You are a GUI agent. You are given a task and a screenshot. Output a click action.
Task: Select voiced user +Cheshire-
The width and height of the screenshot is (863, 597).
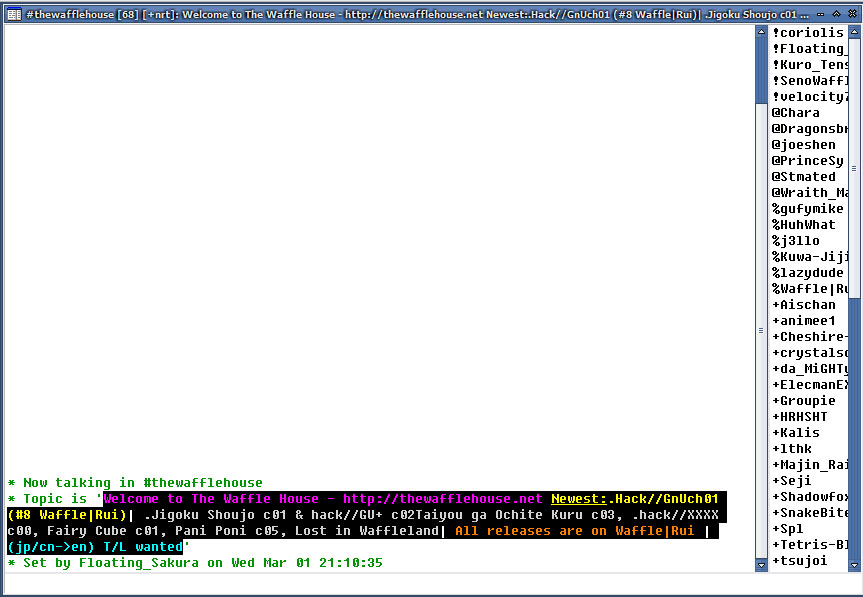[x=809, y=337]
